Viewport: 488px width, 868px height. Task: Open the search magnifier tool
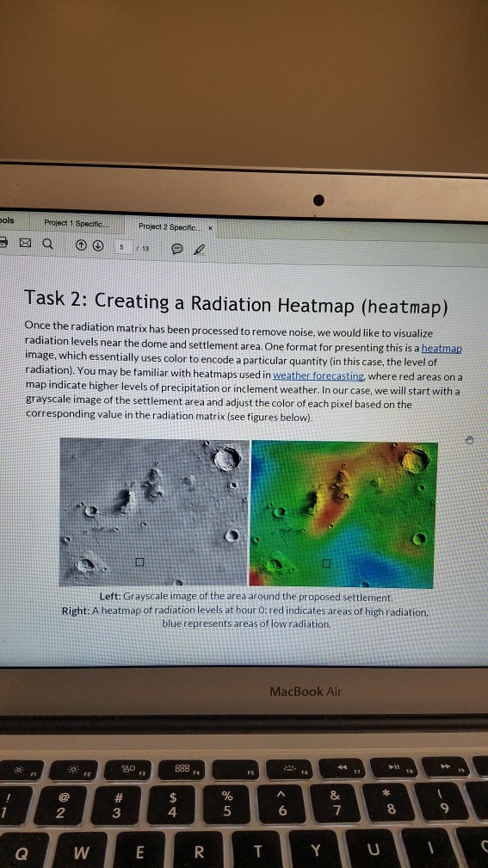(x=48, y=245)
